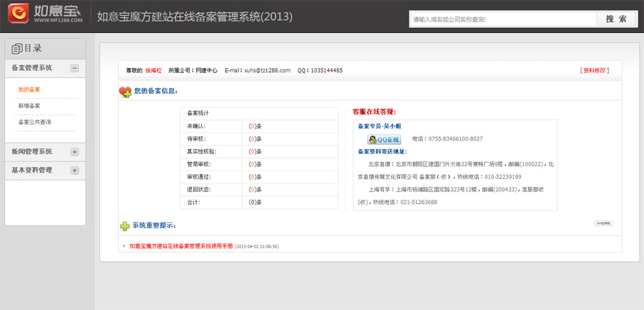The height and width of the screenshot is (310, 644).
Task: Click the 退回状态 count (0)条
Action: tap(255, 190)
